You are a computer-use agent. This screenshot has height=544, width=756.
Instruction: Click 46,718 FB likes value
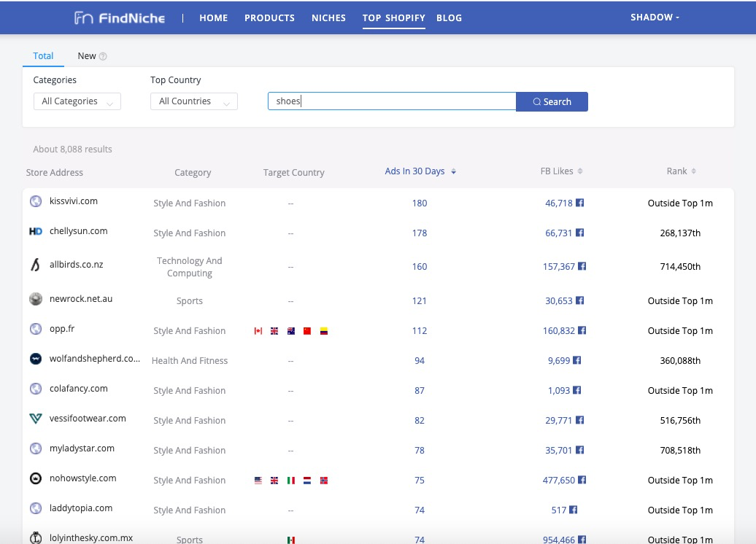pos(558,203)
